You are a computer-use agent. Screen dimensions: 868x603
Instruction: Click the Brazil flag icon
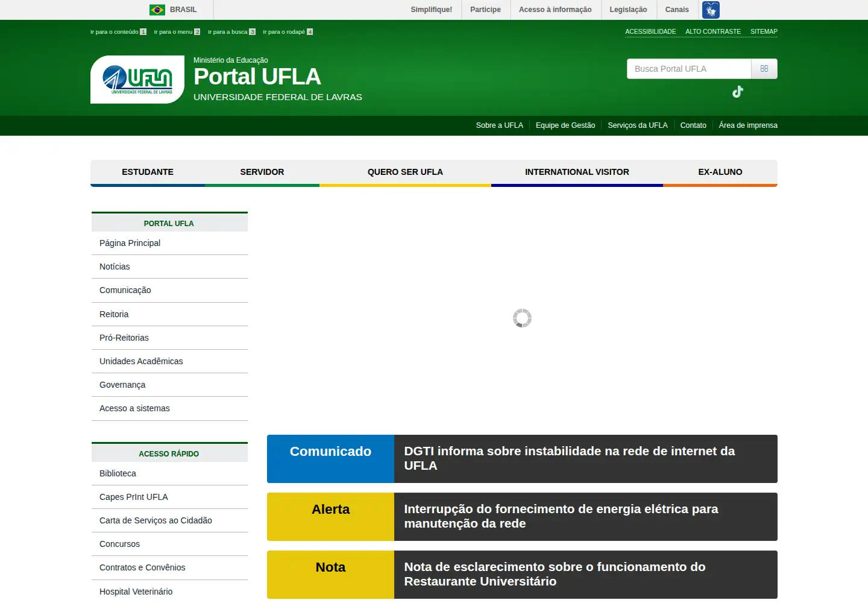[x=157, y=10]
